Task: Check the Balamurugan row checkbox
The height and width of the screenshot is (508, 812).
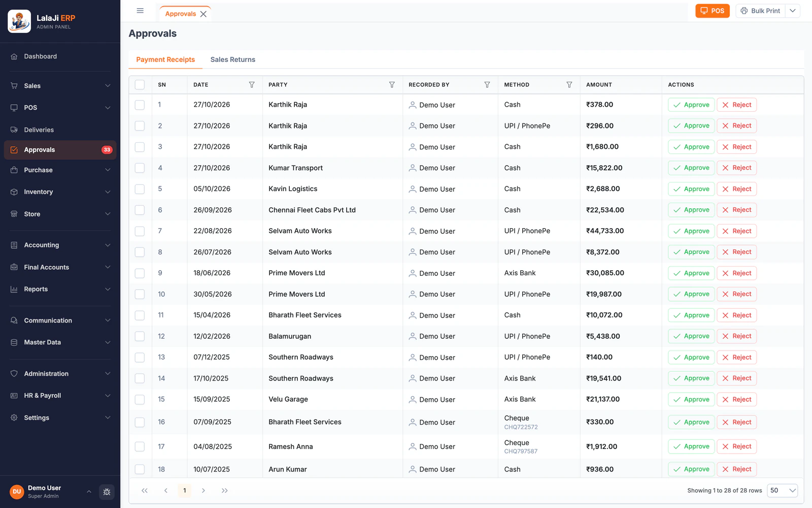Action: click(140, 336)
